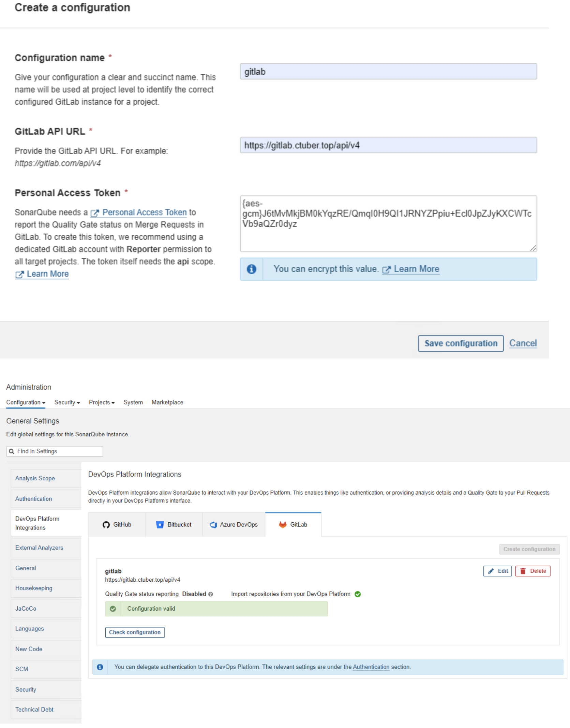Screen dimensions: 570x728
Task: Click the help icon next to Disabled
Action: [x=211, y=594]
